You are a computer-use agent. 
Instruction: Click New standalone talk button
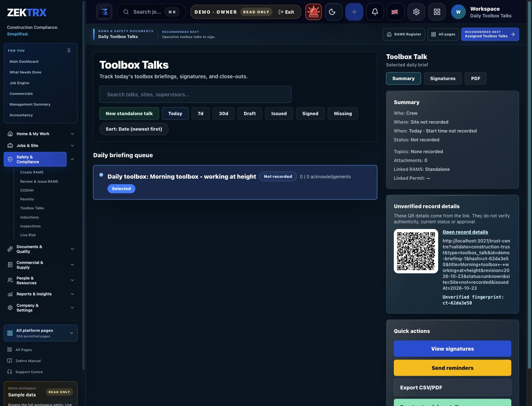[x=129, y=114]
